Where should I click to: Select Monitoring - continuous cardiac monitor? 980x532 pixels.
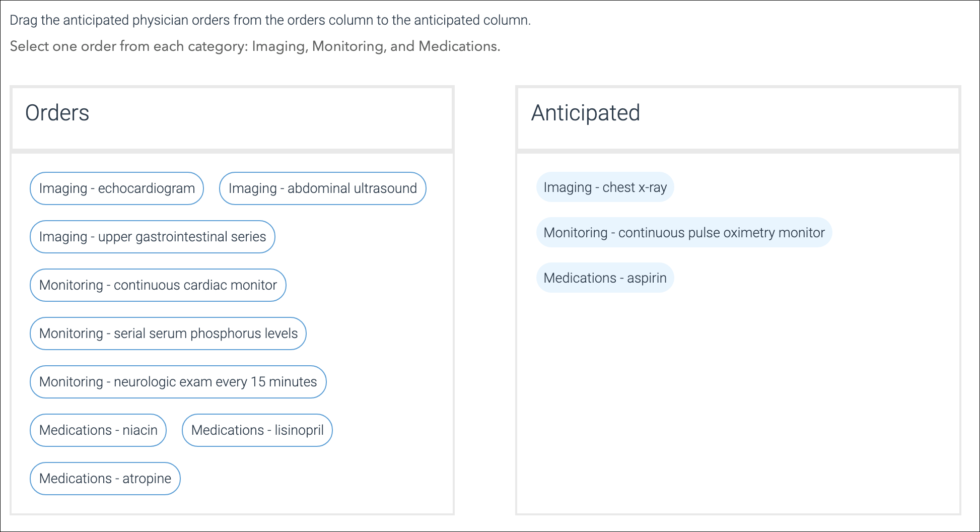click(158, 285)
